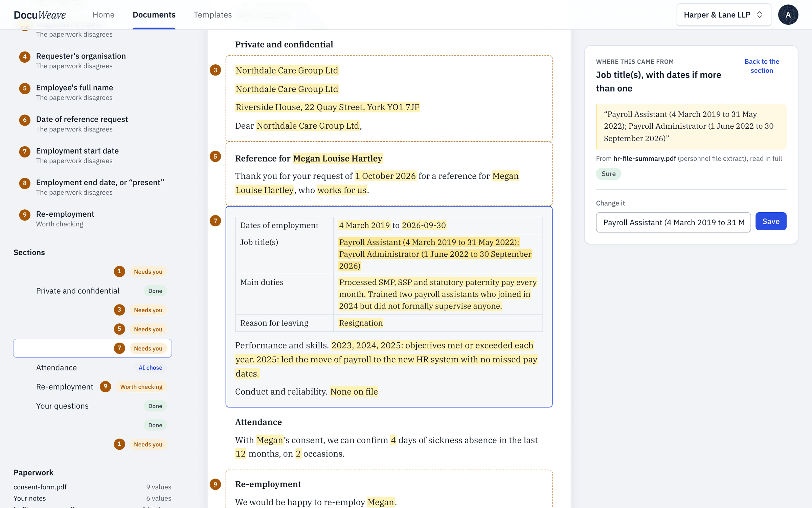Select issue badge 9 above Worth checking in the issues list

coord(25,215)
